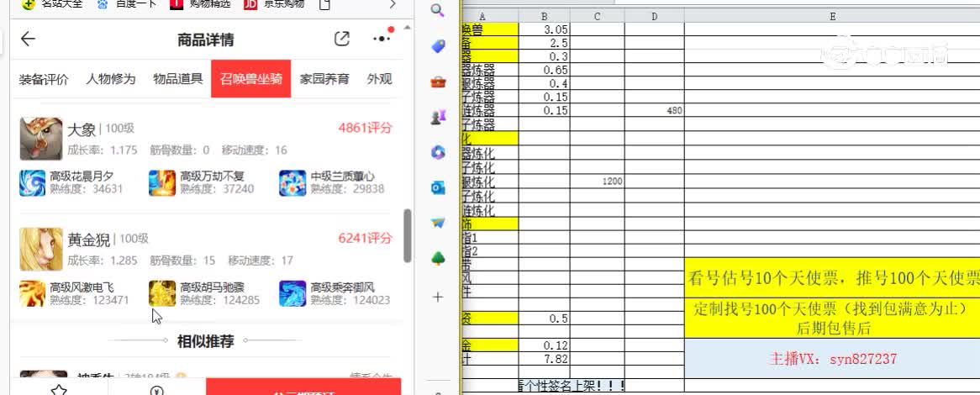
Task: Select spreadsheet column D header
Action: pos(655,16)
